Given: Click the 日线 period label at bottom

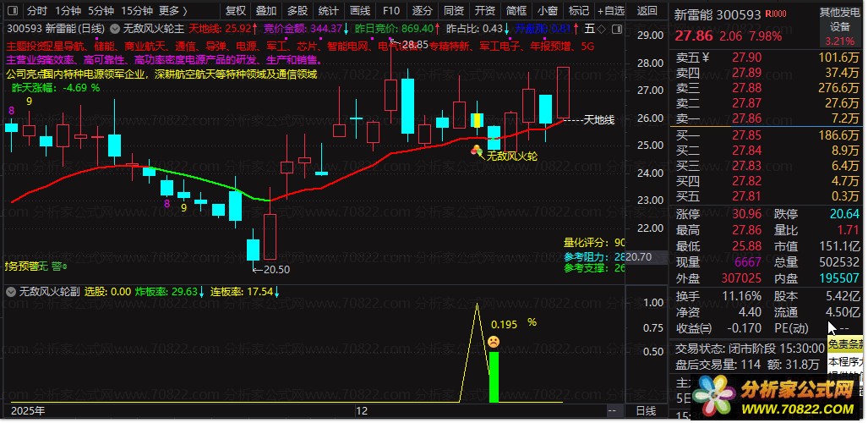Looking at the screenshot, I should point(646,411).
